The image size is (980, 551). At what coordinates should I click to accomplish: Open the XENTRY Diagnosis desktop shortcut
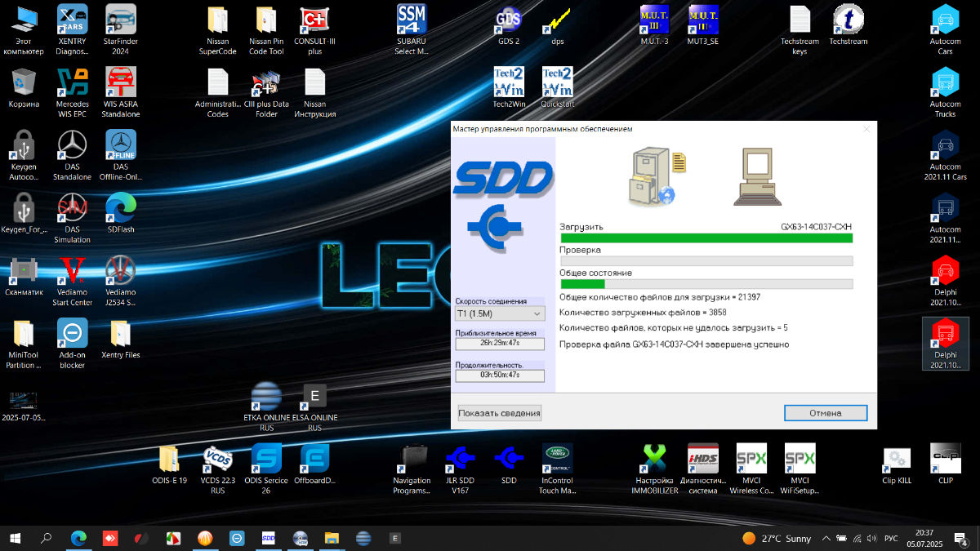73,29
